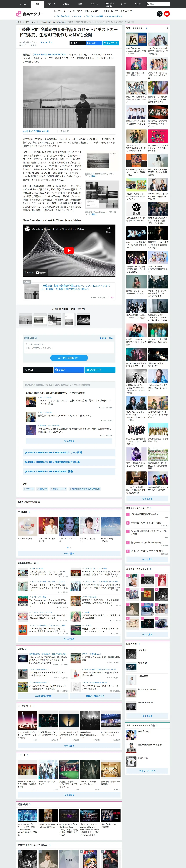Open the first gallery thumbnail of the man by the railing
This screenshot has width=186, height=868.
click(26, 320)
